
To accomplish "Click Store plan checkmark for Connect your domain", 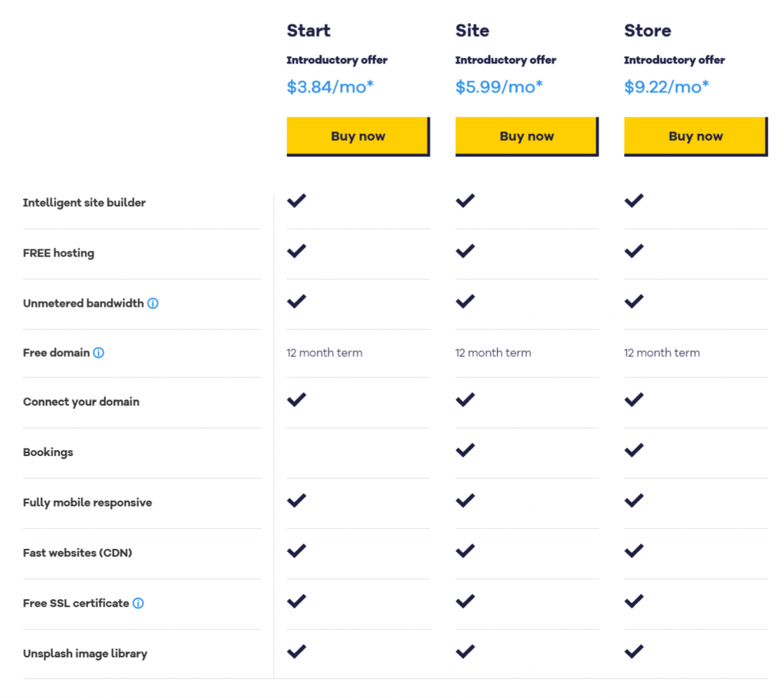I will [x=634, y=400].
